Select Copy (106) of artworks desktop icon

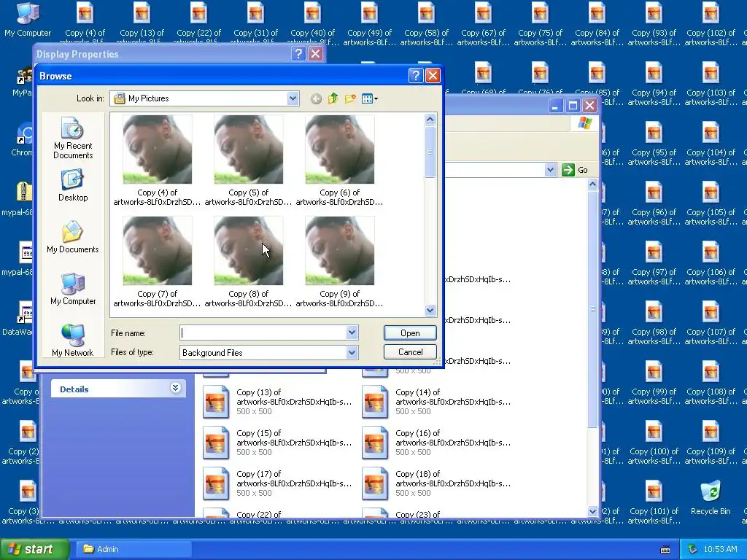(711, 262)
